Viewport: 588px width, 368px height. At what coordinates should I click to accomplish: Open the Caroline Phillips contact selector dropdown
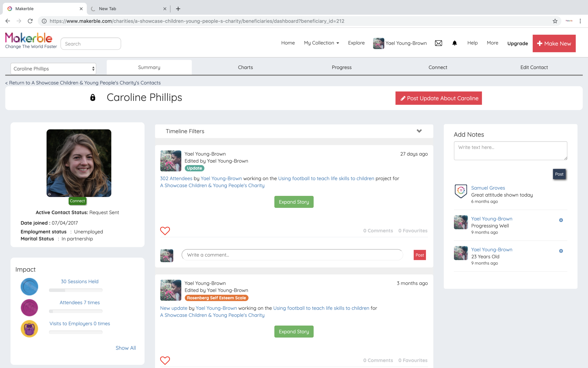tap(53, 69)
